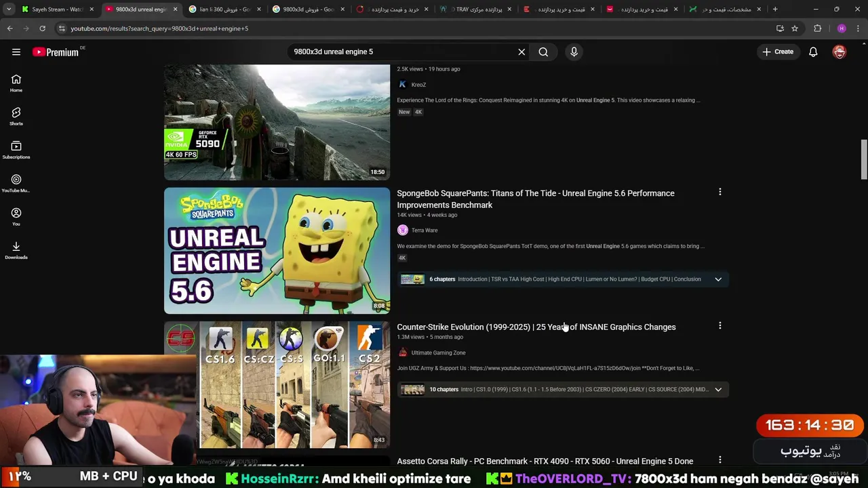The image size is (868, 488).
Task: Clear the search box with the X
Action: click(521, 52)
